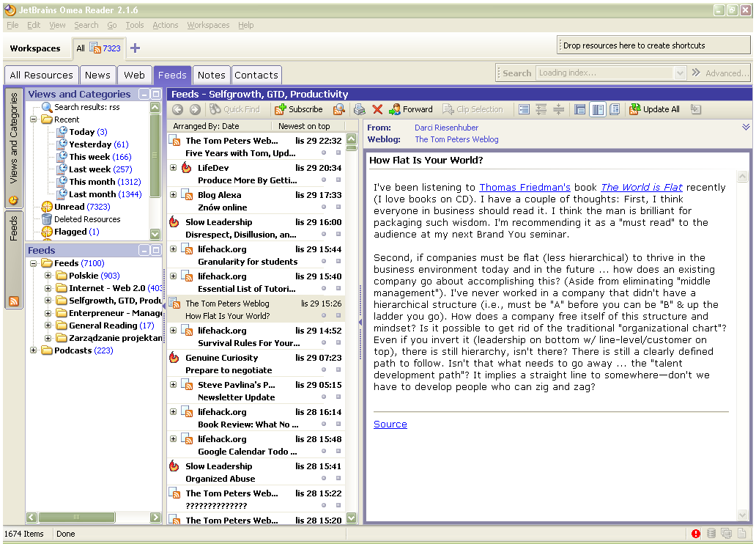The image size is (756, 544).
Task: Open the Thomas Friedman's link
Action: 525,187
